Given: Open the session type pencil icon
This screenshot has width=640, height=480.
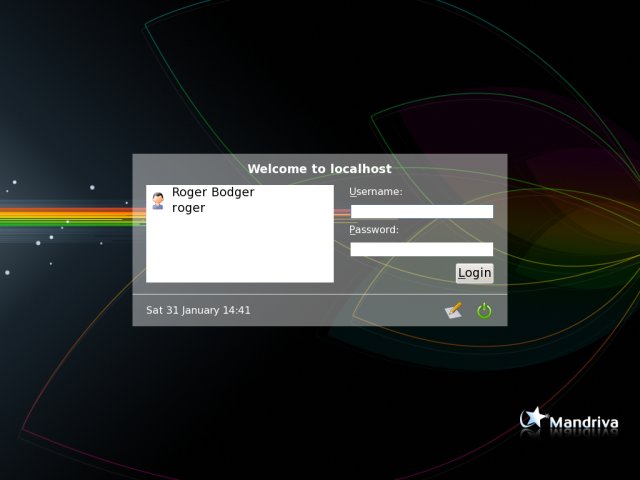Looking at the screenshot, I should [x=453, y=310].
